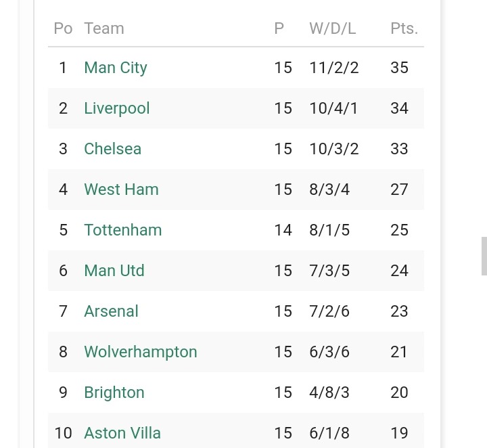Select Tottenham's 14 played cell
Screen dimensions: 487x448
pos(283,230)
